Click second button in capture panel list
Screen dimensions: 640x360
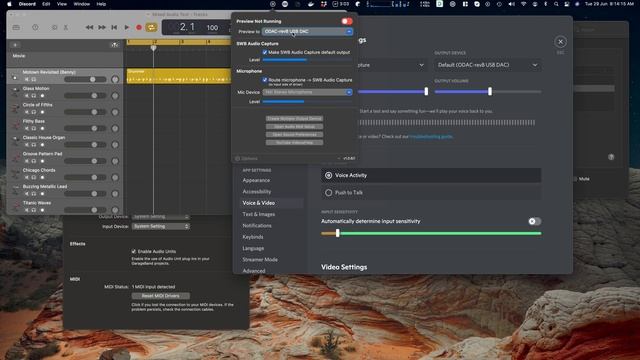pos(294,127)
